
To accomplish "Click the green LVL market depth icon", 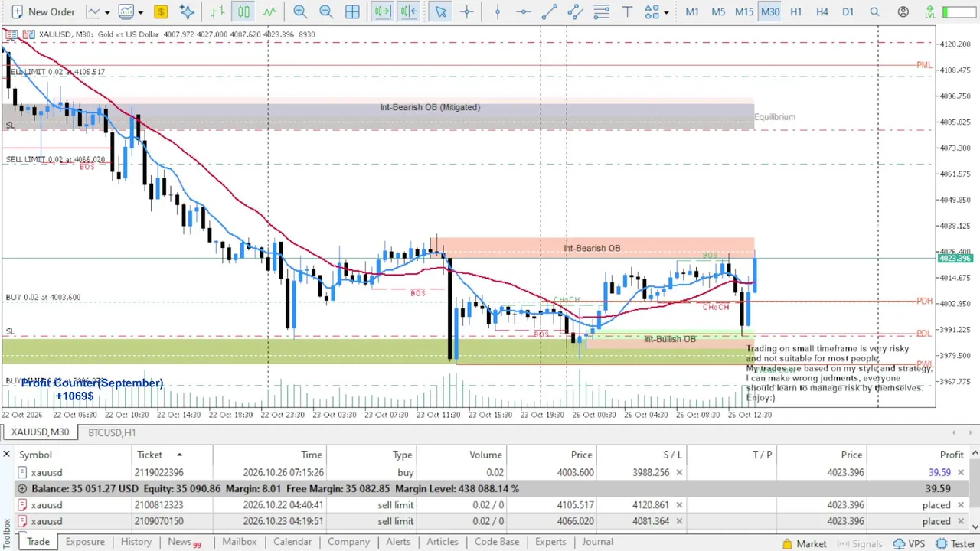I will pos(929,11).
